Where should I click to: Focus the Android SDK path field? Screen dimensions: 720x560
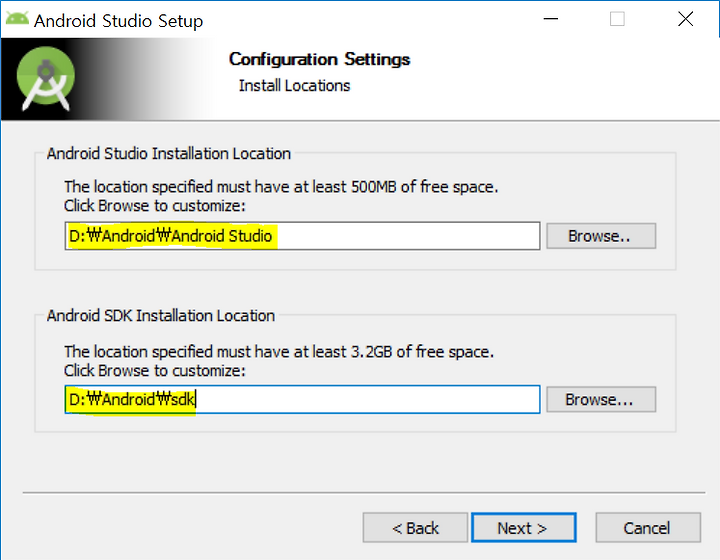(302, 399)
